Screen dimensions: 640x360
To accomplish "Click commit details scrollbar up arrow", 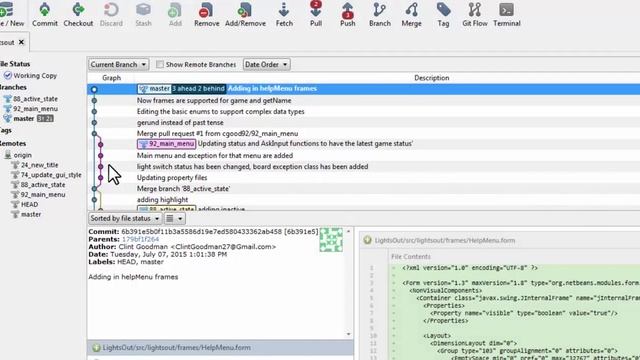I will tap(349, 231).
